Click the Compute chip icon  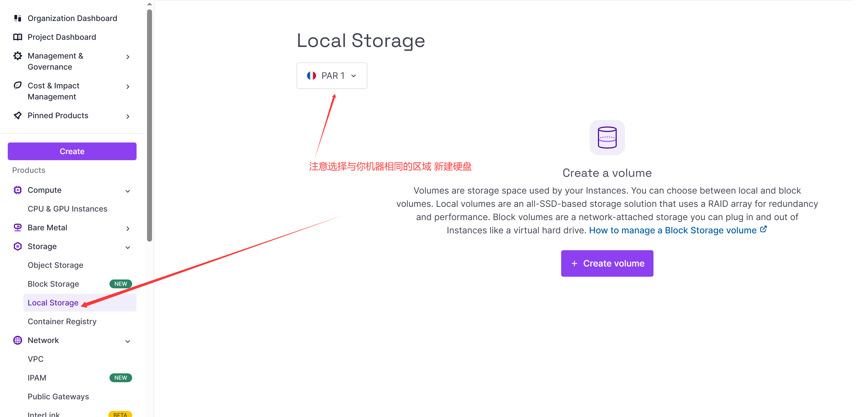point(17,190)
